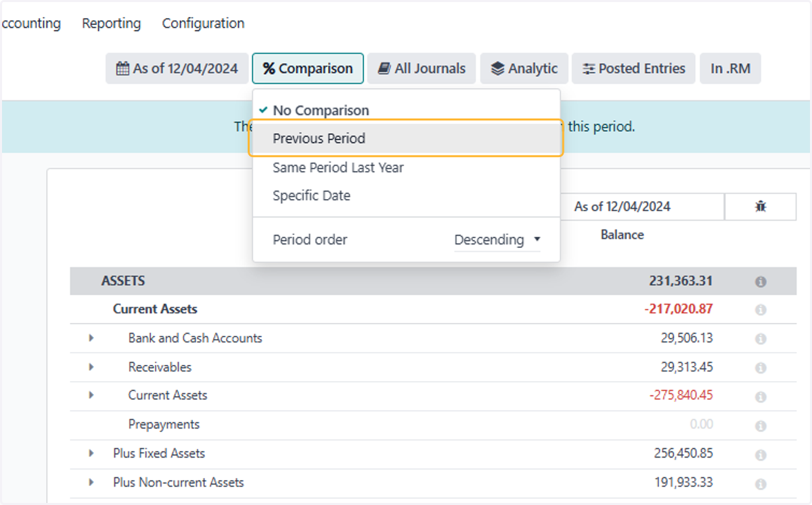
Task: Choose Previous Period comparison
Action: click(x=407, y=138)
